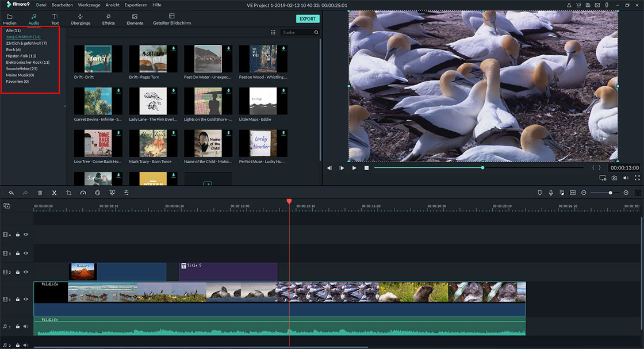Split the clip with the scissors icon
This screenshot has height=349, width=644.
point(54,193)
